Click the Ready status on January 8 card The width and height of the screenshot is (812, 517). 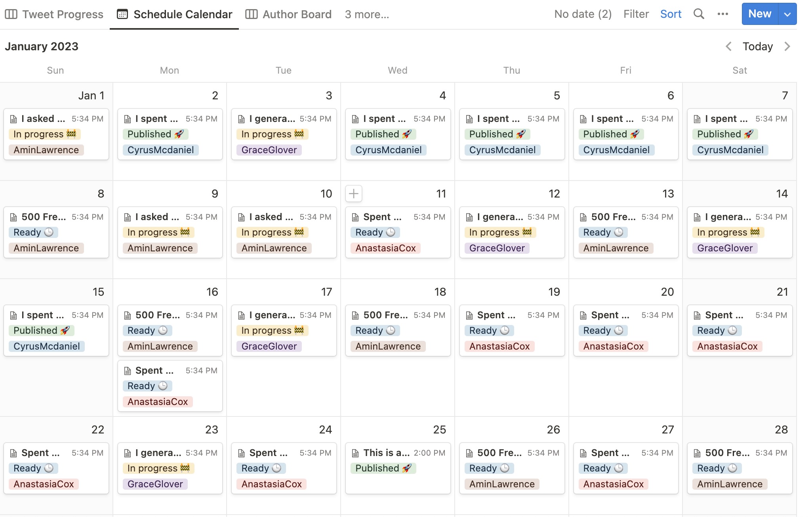33,232
